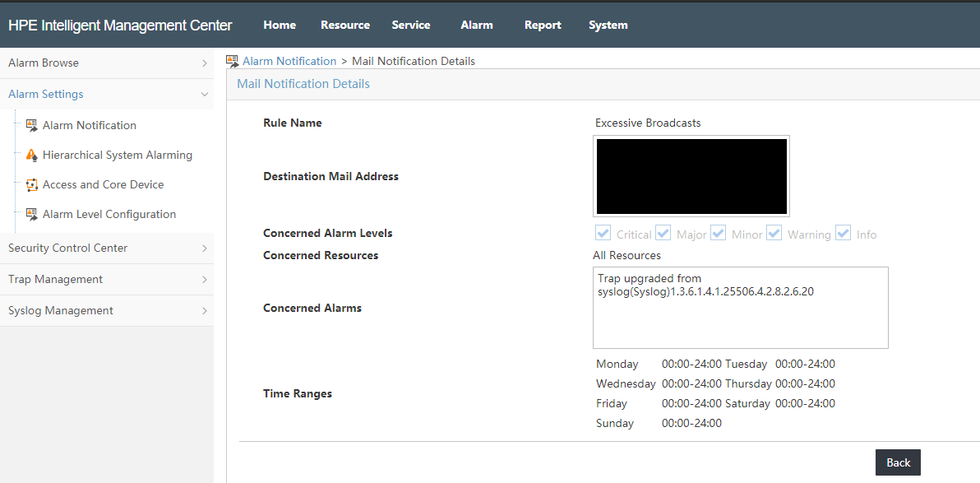Click the Alarm Level Configuration icon
This screenshot has height=483, width=980.
(x=32, y=214)
